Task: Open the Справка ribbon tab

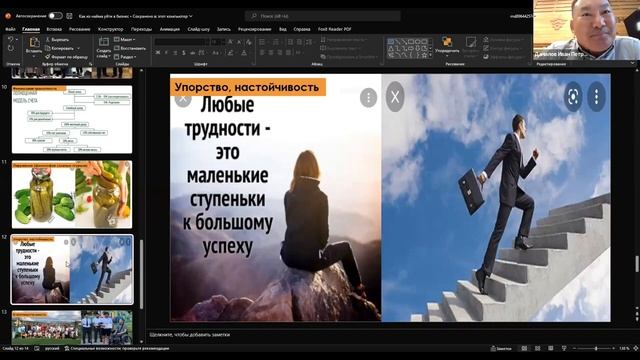Action: tap(302, 29)
